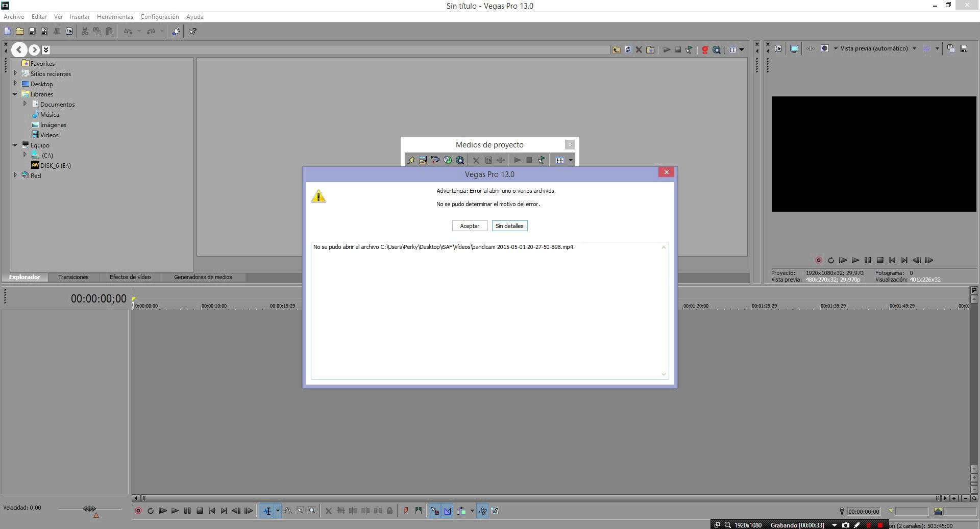Save the preview snapshot to file

(964, 48)
